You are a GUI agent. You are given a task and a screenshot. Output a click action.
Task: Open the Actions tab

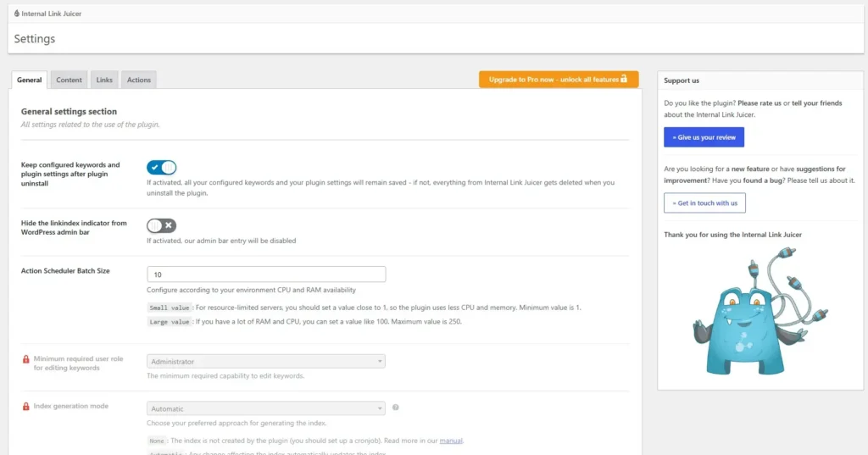pyautogui.click(x=138, y=80)
